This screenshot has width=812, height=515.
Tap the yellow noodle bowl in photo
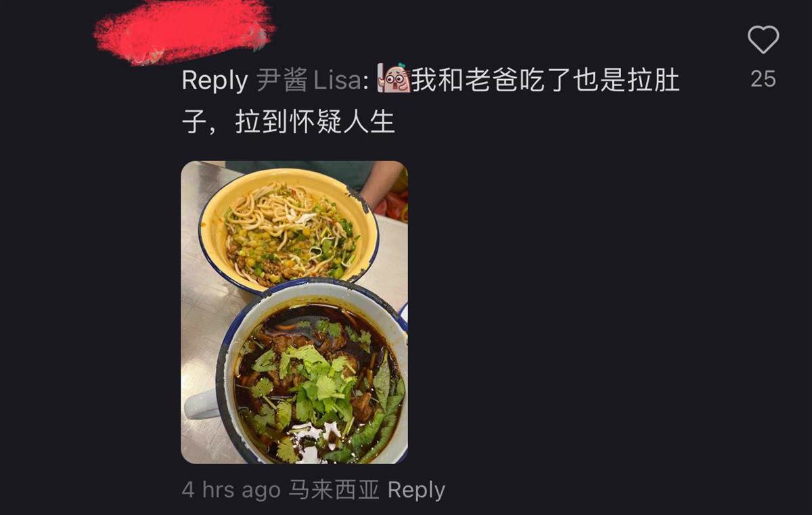289,228
